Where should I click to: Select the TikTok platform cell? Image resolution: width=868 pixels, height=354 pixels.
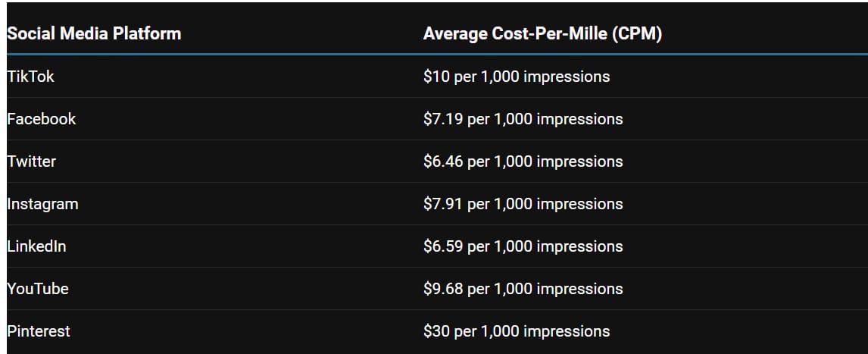30,77
